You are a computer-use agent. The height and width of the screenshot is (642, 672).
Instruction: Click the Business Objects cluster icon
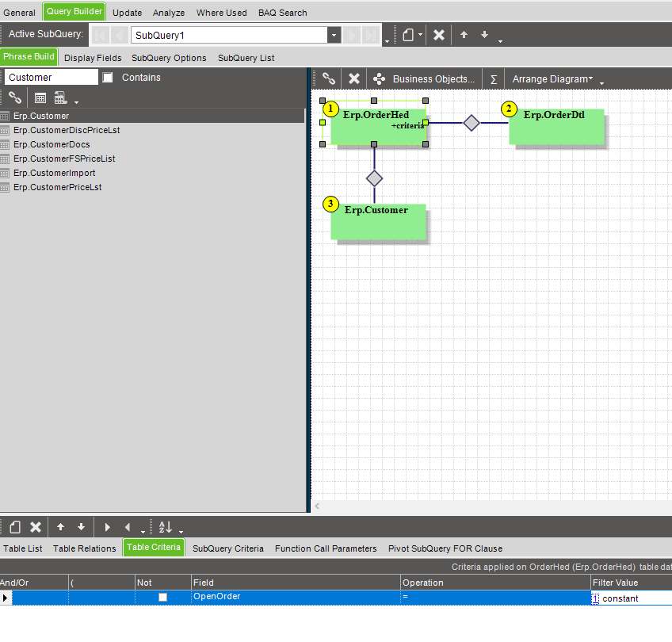379,78
